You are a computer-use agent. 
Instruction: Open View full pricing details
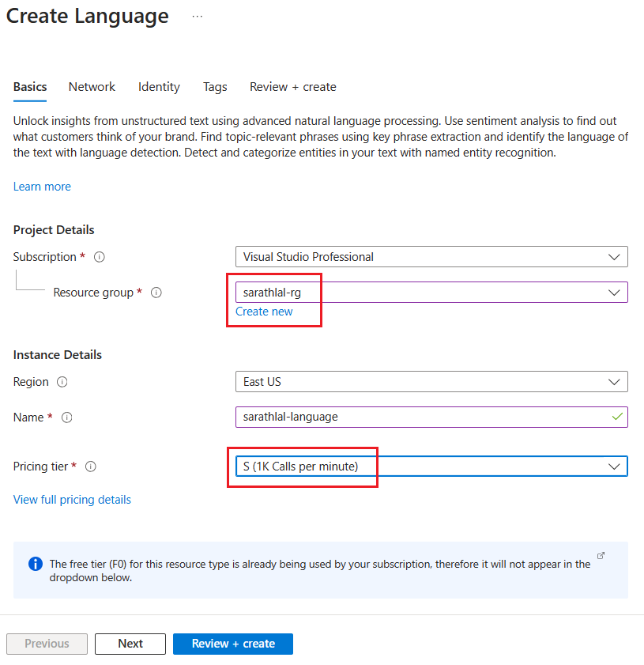pyautogui.click(x=72, y=500)
